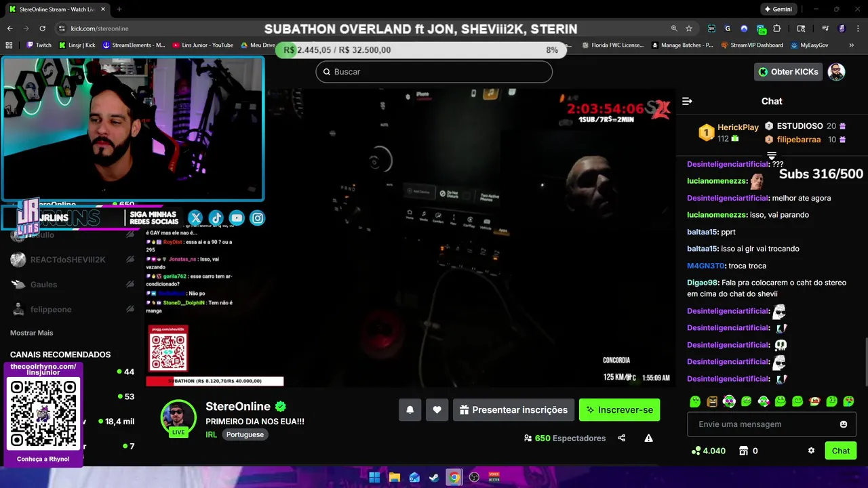Send message with green Chat button
868x488 pixels.
coord(841,451)
